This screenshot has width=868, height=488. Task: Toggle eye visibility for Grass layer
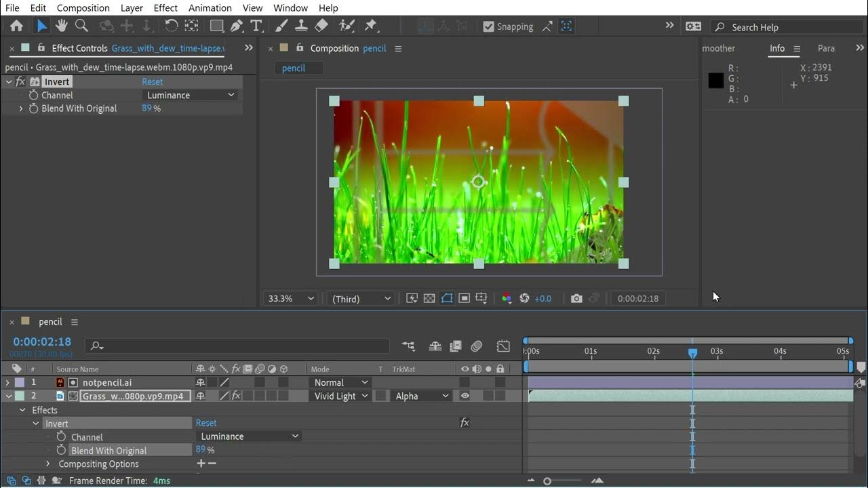click(465, 396)
